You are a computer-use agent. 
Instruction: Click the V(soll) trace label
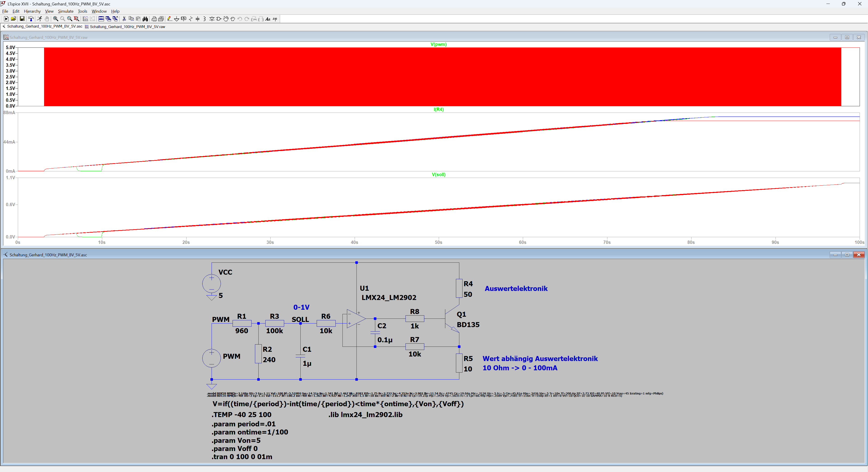pyautogui.click(x=438, y=175)
